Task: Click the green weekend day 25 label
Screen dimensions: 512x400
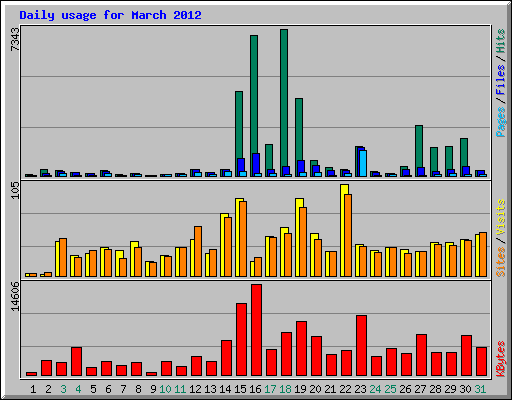Action: 390,389
